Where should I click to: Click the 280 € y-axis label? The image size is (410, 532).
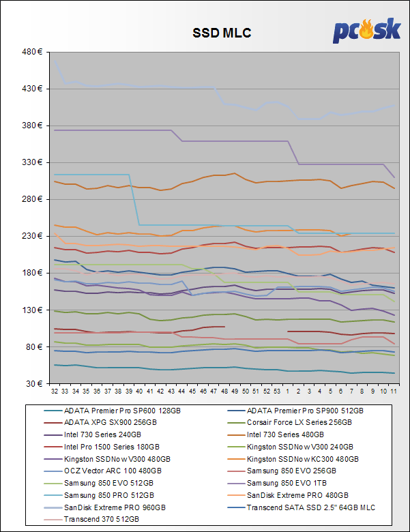click(x=32, y=199)
